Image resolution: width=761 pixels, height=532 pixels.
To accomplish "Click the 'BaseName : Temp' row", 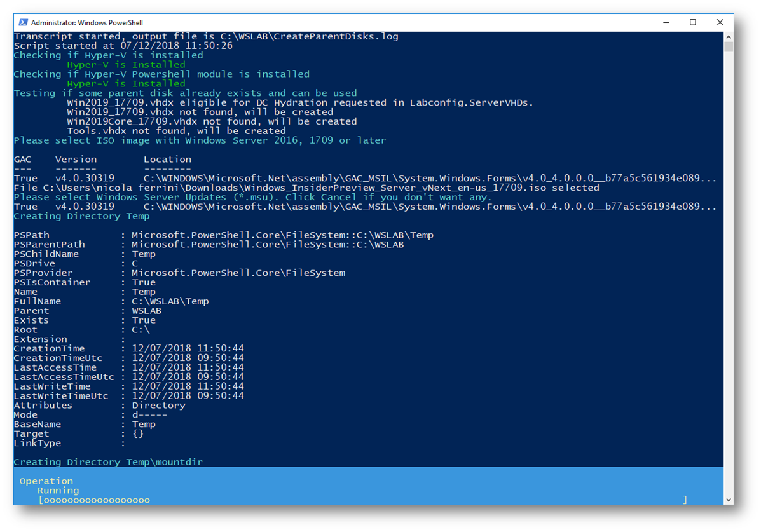I will 85,424.
